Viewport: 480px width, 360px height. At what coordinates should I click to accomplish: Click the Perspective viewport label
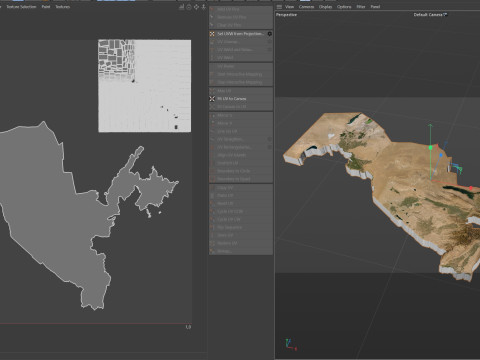(x=286, y=15)
